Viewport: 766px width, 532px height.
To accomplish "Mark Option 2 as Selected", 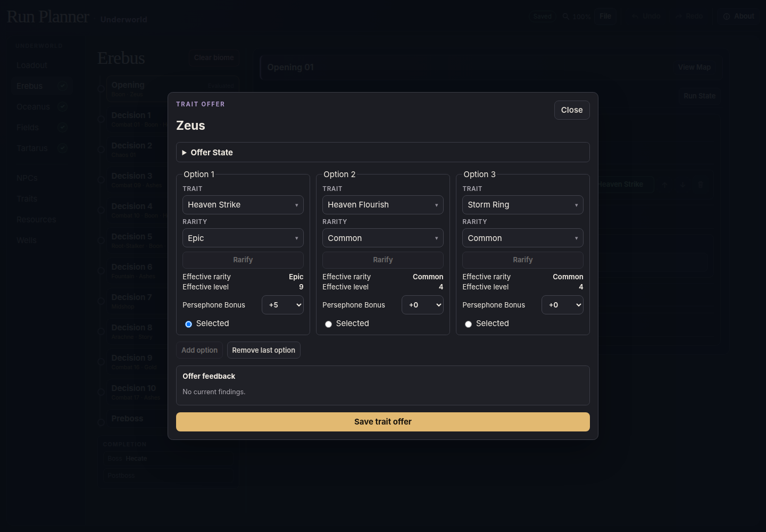I will [328, 324].
